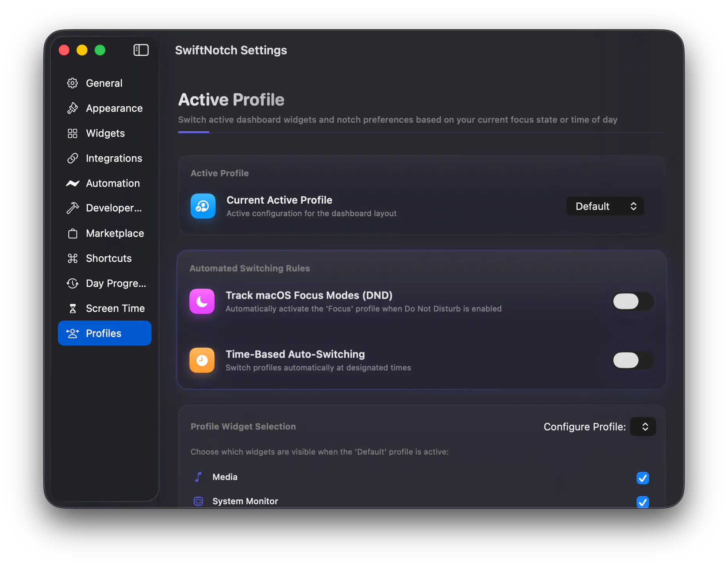Click the pink moon Focus Modes icon
The width and height of the screenshot is (728, 566).
point(202,301)
